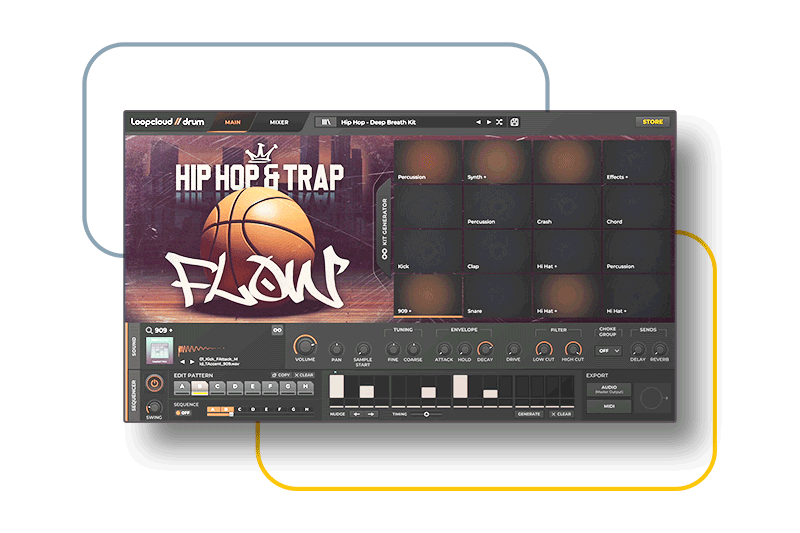Viewport: 800px width, 533px height.
Task: Go to the previous kit preset
Action: point(477,122)
